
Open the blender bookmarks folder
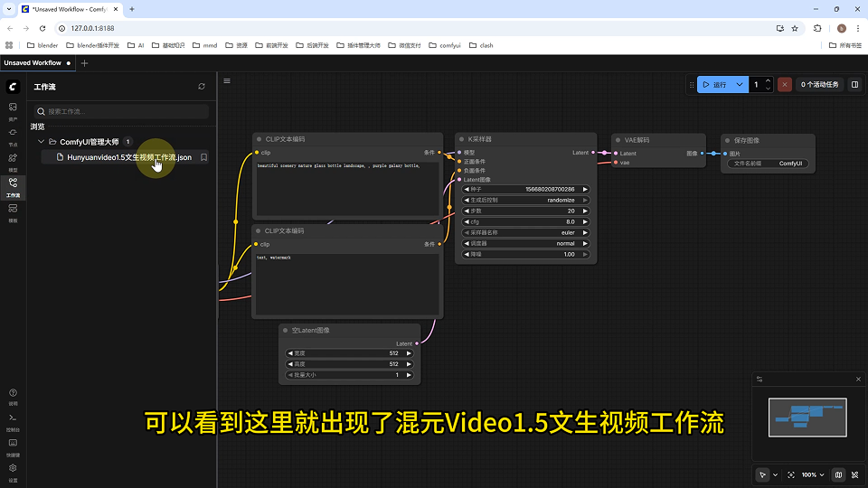(42, 45)
